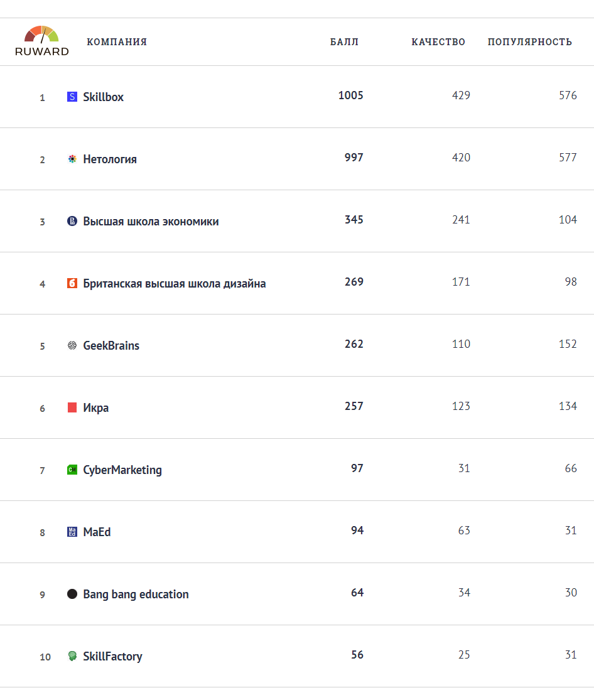594x700 pixels.
Task: Click Высшая школа экономики logo icon
Action: pyautogui.click(x=72, y=221)
